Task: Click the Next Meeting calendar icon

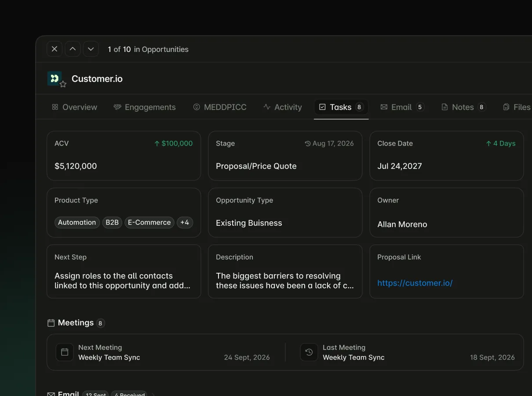Action: (65, 352)
